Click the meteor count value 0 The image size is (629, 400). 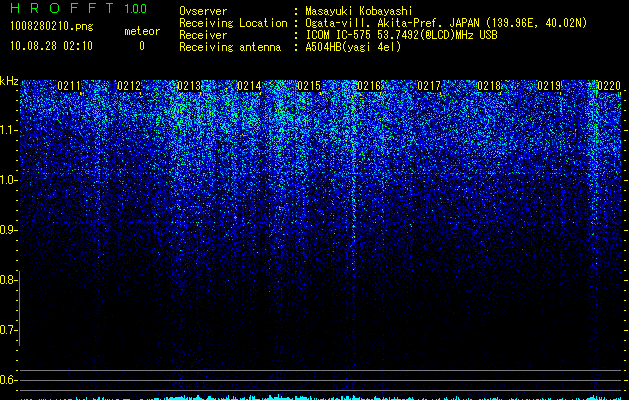pyautogui.click(x=142, y=46)
